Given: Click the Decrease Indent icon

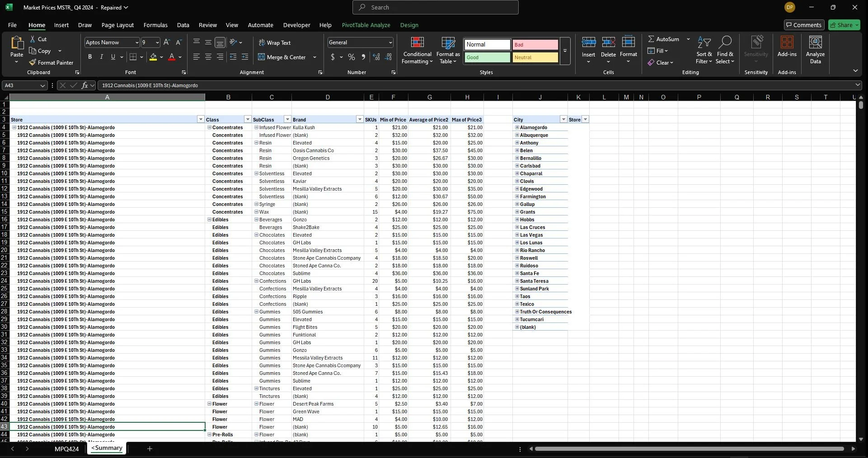Looking at the screenshot, I should (x=233, y=57).
